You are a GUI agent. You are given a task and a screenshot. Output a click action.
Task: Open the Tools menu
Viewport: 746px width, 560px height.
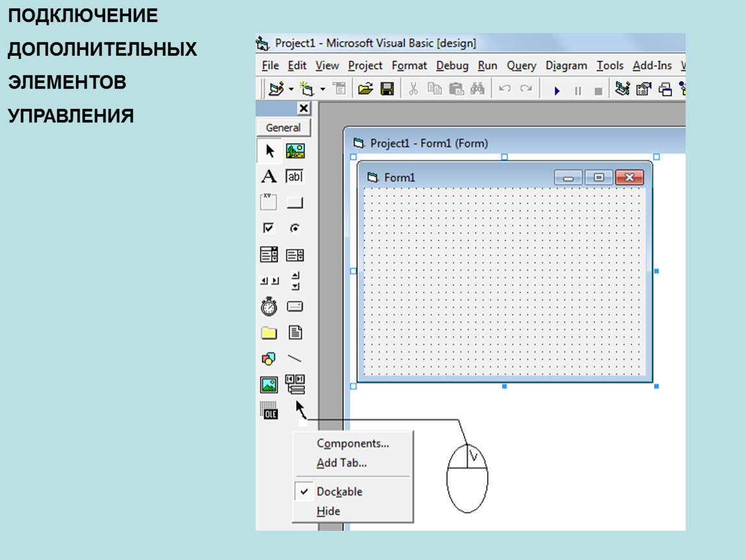(x=610, y=65)
